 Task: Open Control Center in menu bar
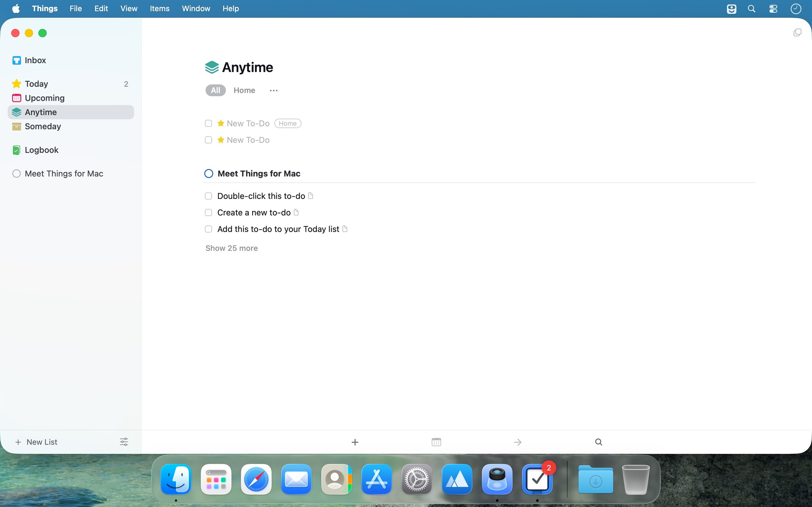[x=773, y=9]
